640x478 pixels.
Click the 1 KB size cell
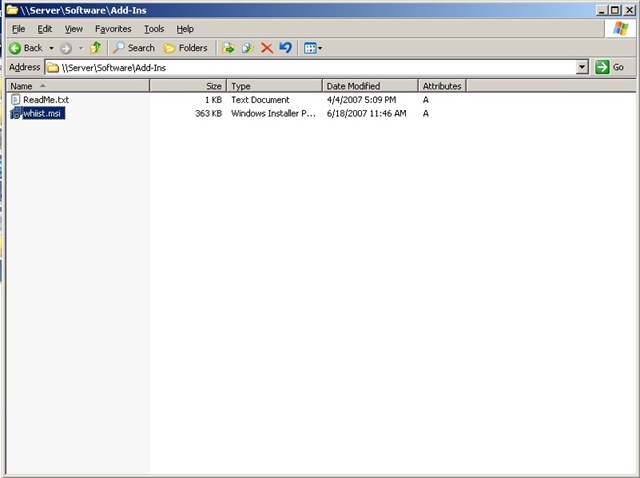click(x=213, y=100)
